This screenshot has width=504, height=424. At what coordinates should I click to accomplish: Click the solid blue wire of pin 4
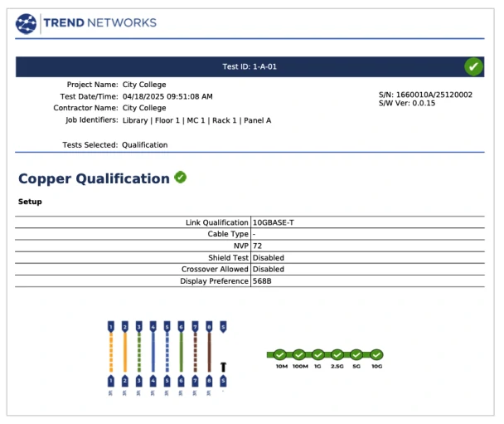click(153, 353)
